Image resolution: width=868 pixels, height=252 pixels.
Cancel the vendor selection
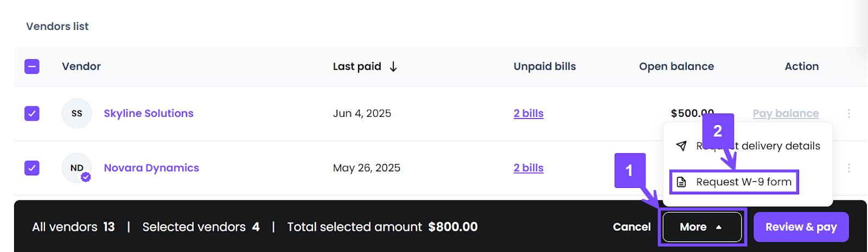tap(631, 226)
